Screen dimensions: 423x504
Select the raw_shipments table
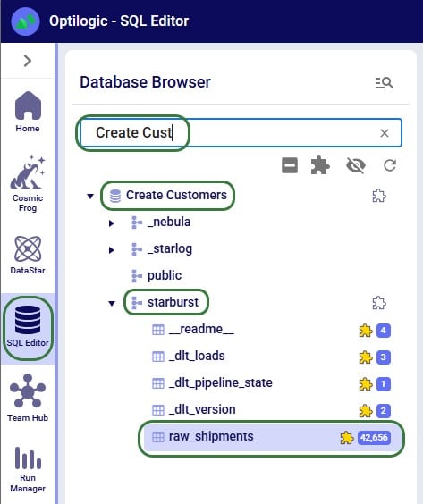272,438
